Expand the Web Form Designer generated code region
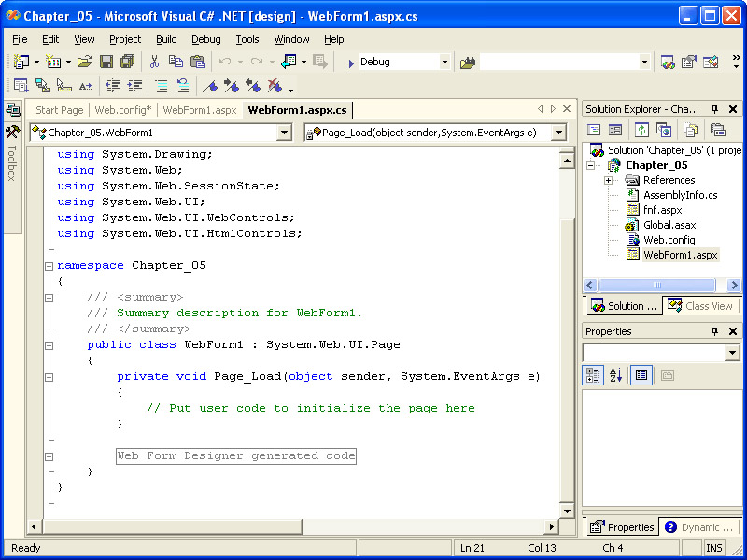Image resolution: width=747 pixels, height=560 pixels. coord(49,456)
